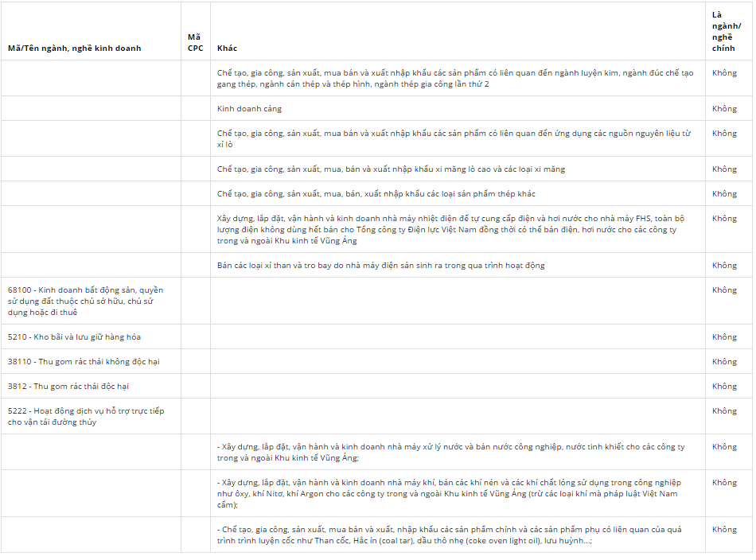Click the text about ngành luyện kim products
Image resolution: width=756 pixels, height=560 pixels.
(x=455, y=78)
